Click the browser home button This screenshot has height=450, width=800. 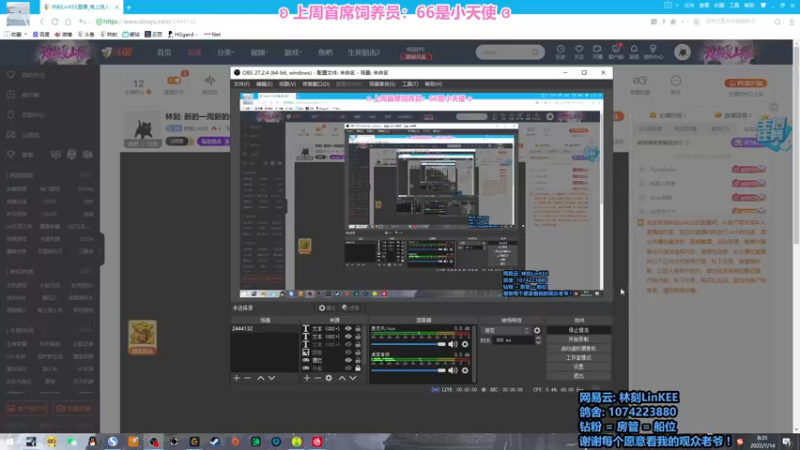click(x=68, y=22)
